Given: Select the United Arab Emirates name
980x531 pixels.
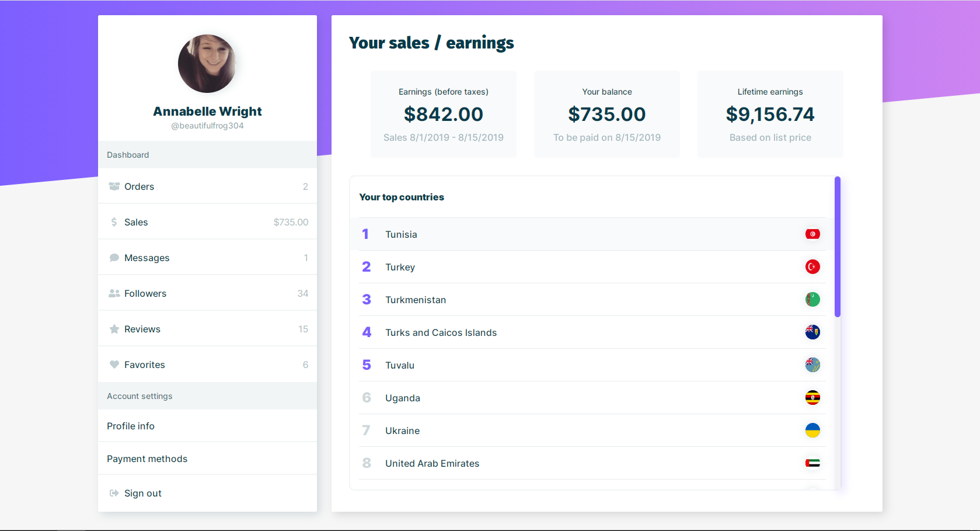Looking at the screenshot, I should click(x=433, y=463).
